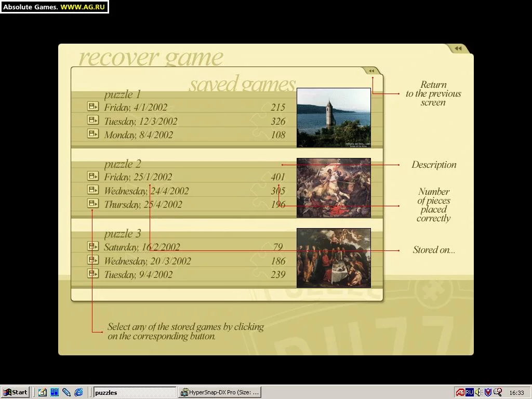Switch to HyperSnap-DX Pro taskbar button
The width and height of the screenshot is (532, 399).
pyautogui.click(x=220, y=392)
